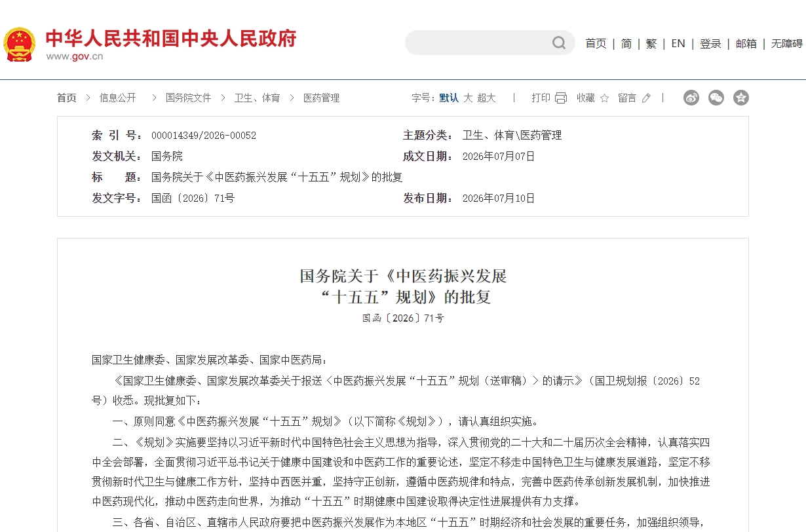Select 成文日期 value 2026年07月07日
The image size is (806, 532).
[499, 157]
